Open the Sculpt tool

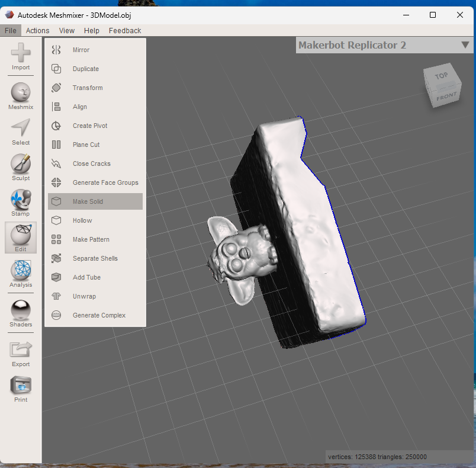point(21,167)
